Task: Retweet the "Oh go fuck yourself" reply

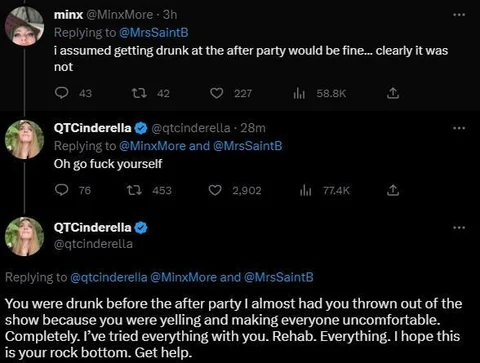Action: tap(135, 190)
